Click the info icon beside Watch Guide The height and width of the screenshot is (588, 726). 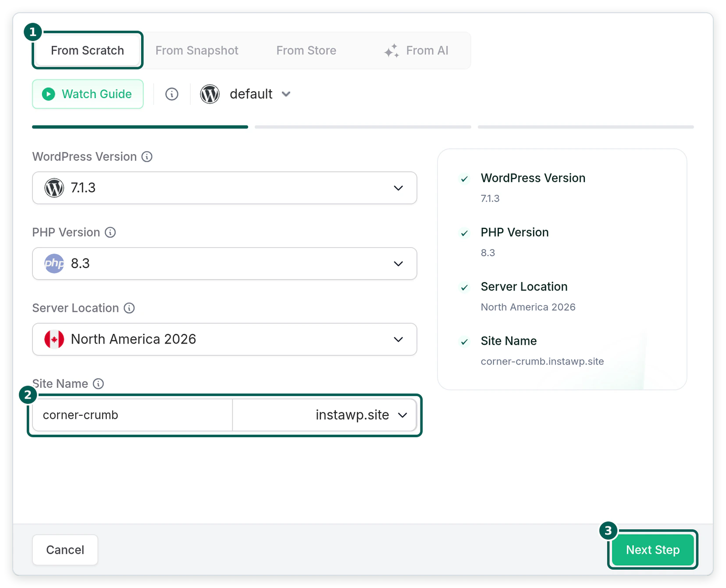tap(171, 94)
